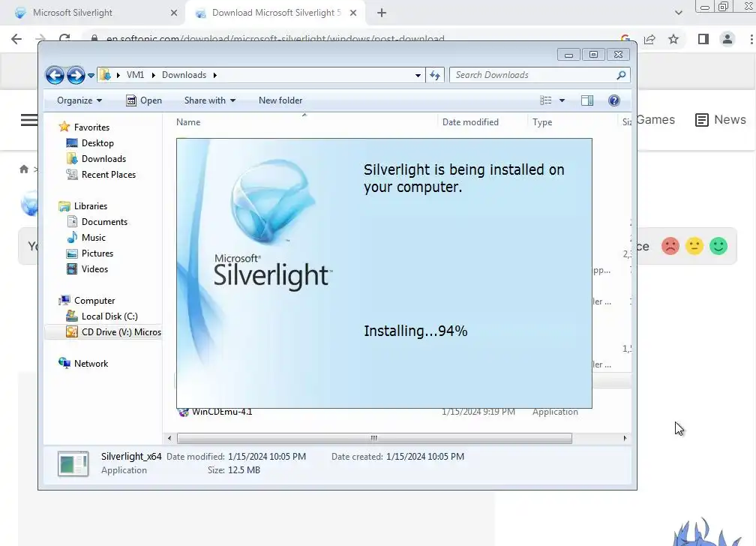Click the scroll left arrow of file list

169,439
